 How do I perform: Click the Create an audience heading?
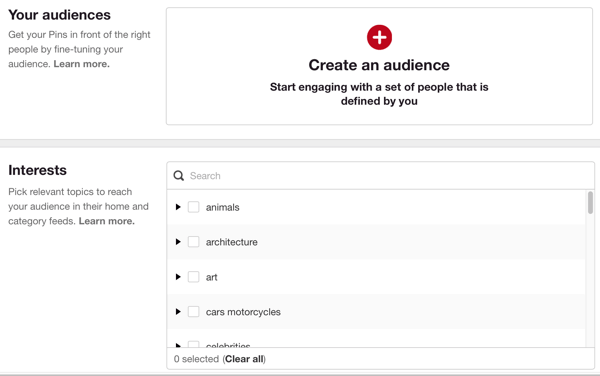point(379,65)
